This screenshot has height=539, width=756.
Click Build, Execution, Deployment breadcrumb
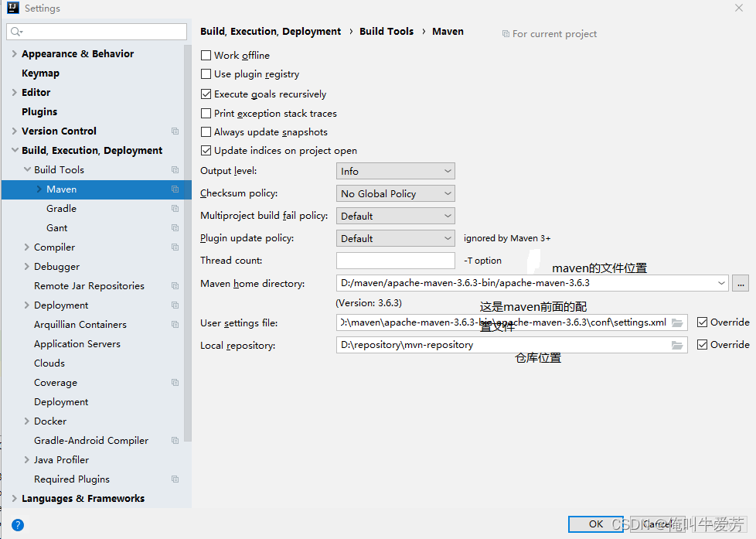pyautogui.click(x=271, y=32)
